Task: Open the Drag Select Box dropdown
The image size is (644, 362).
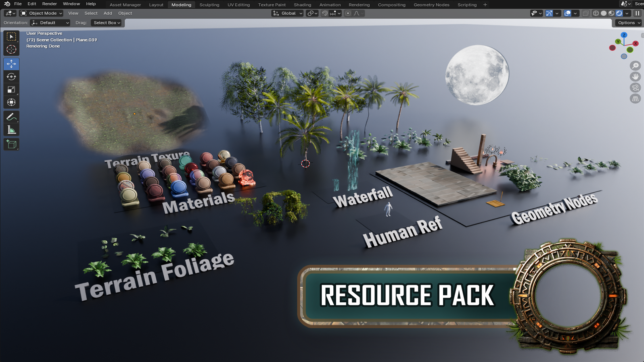Action: tap(106, 23)
